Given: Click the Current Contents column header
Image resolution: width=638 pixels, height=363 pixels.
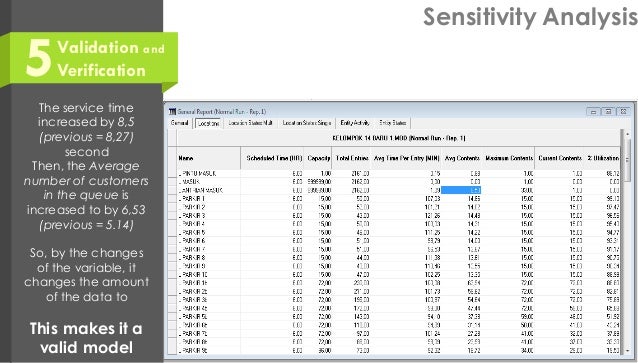Looking at the screenshot, I should [559, 158].
